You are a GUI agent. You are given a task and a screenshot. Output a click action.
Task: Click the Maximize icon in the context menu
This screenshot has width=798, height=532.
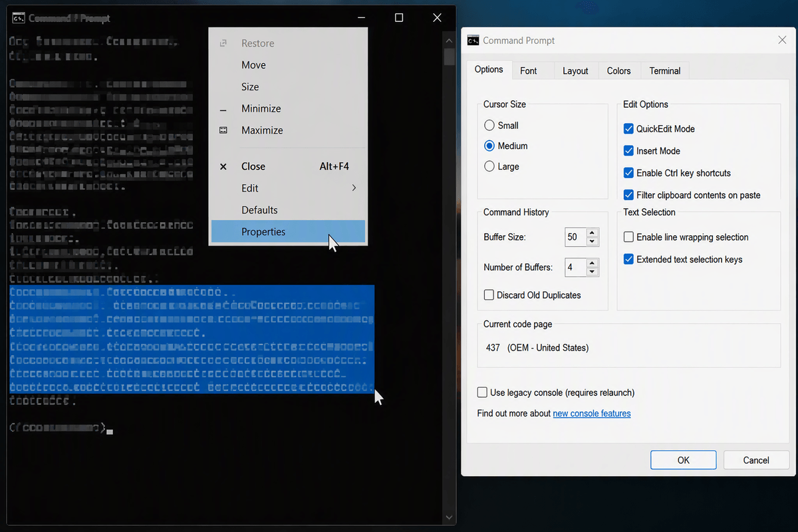[x=223, y=130]
